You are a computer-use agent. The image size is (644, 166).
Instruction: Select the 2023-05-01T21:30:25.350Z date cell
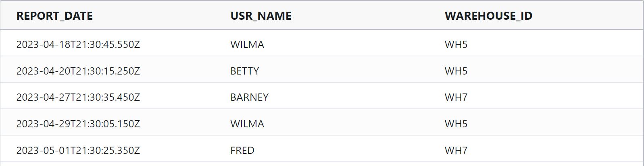[78, 150]
